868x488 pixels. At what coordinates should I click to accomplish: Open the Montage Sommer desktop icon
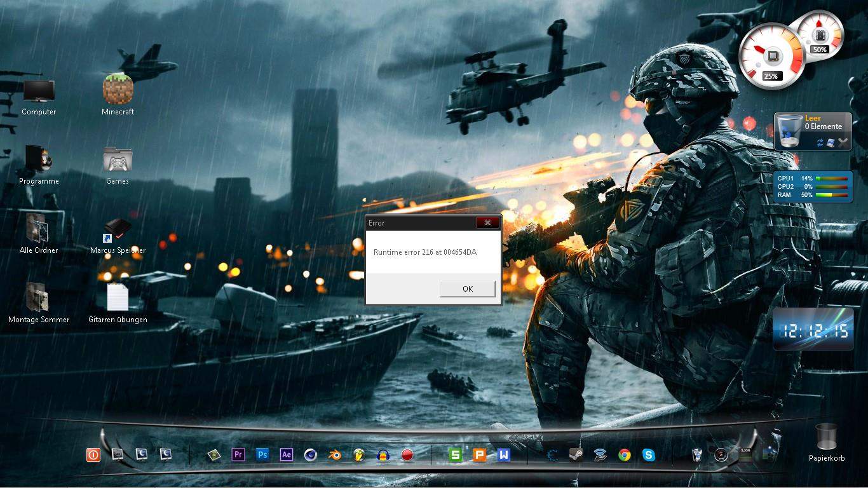point(39,304)
